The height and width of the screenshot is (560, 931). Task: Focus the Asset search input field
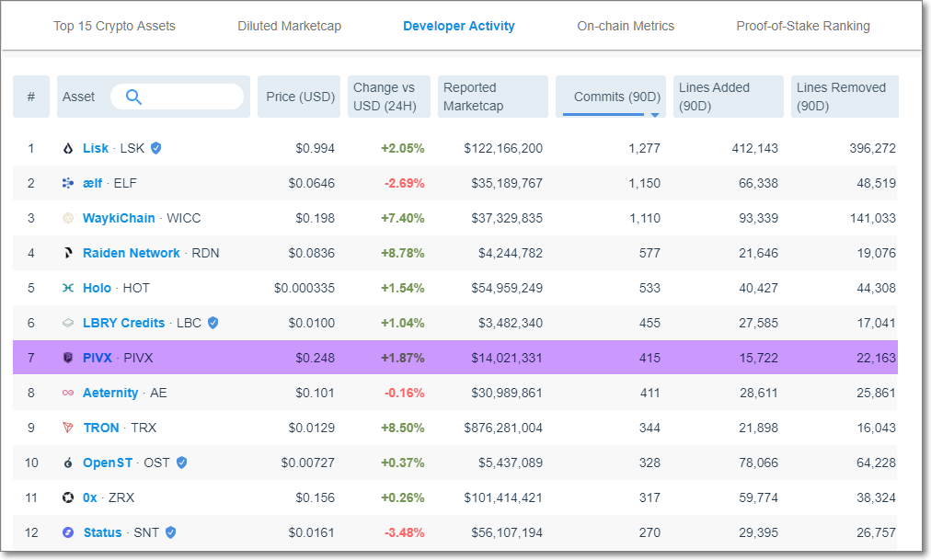coord(177,97)
